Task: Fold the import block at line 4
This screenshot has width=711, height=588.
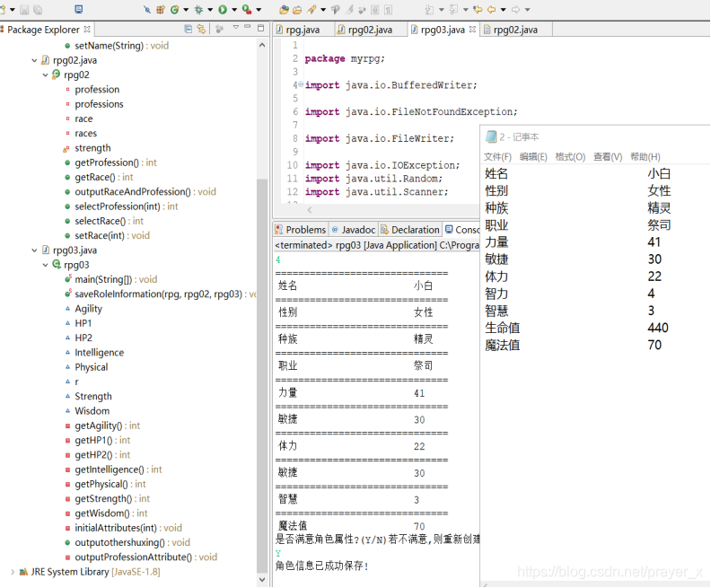Action: pos(301,84)
